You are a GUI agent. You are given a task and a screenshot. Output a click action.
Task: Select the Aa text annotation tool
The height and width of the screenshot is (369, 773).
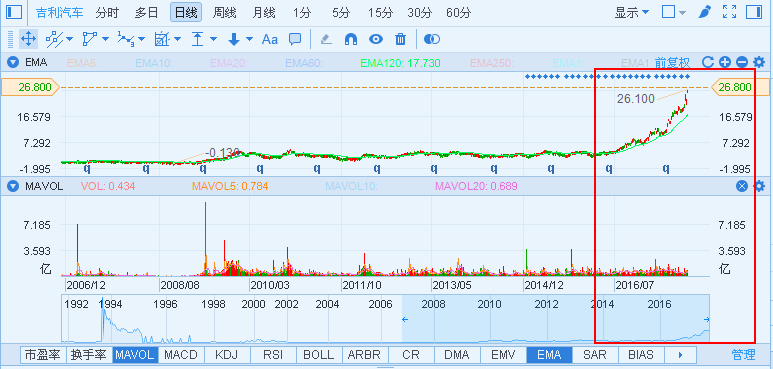pos(270,39)
